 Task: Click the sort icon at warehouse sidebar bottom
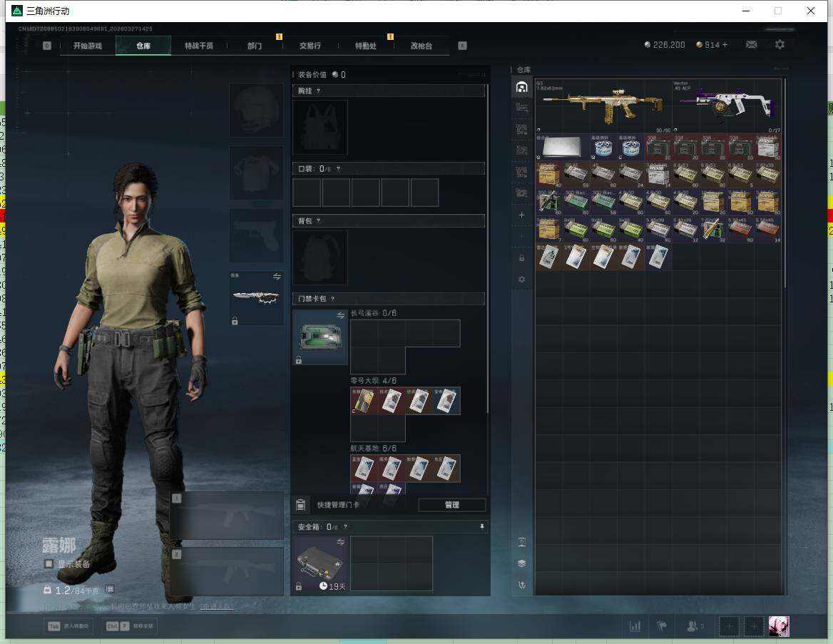pos(521,585)
